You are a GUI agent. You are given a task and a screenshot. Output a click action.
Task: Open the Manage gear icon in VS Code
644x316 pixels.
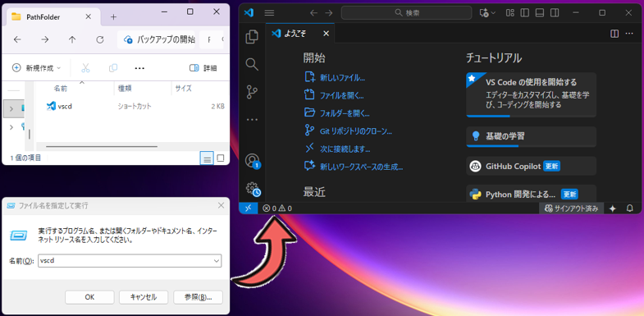pos(253,189)
